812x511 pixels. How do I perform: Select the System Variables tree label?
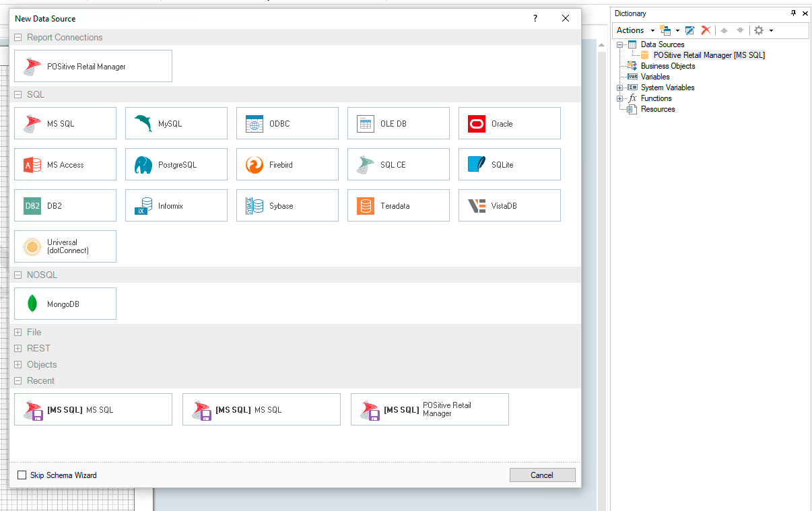click(x=667, y=88)
